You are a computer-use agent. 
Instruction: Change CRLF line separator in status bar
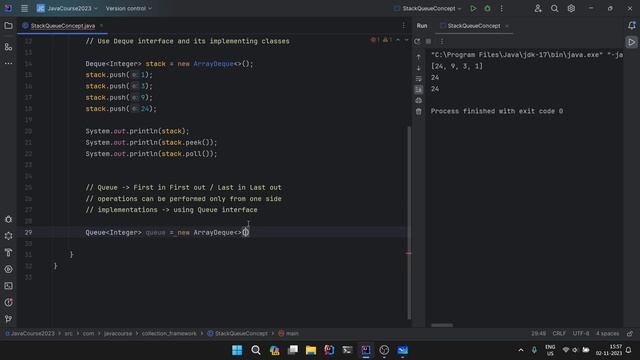[x=559, y=333]
